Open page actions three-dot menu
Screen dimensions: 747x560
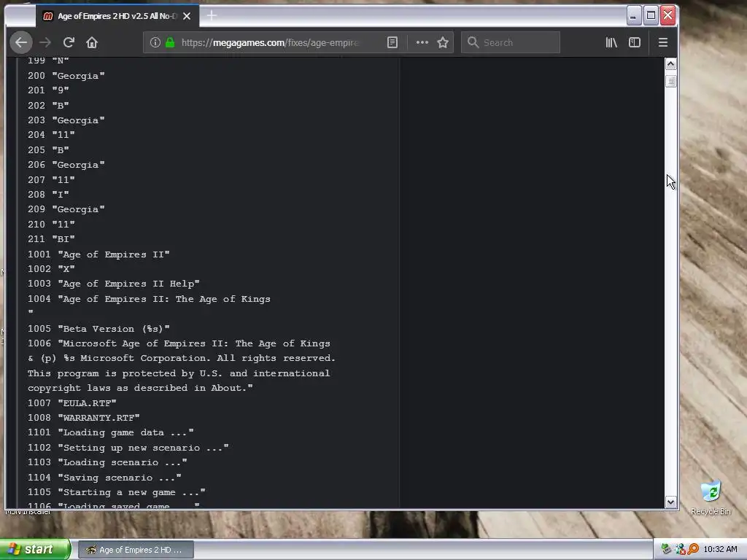click(422, 42)
